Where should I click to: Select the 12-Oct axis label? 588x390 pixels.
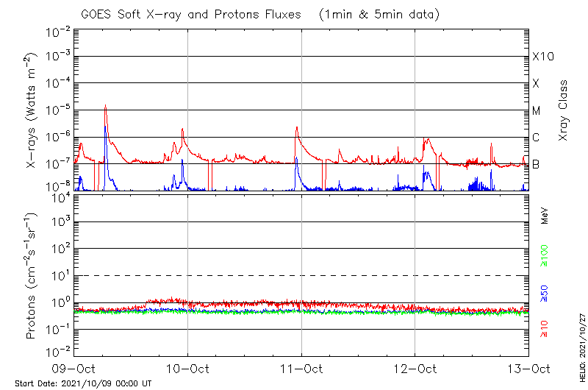415,369
